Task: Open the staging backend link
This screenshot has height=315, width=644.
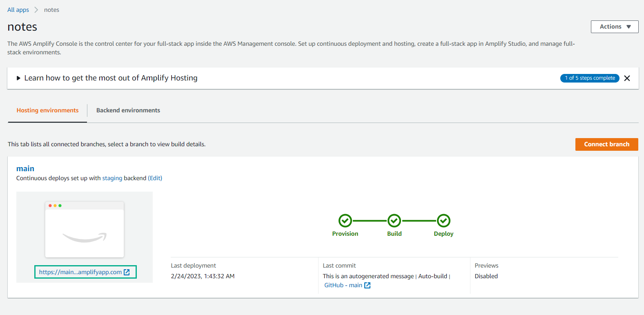Action: click(x=112, y=178)
